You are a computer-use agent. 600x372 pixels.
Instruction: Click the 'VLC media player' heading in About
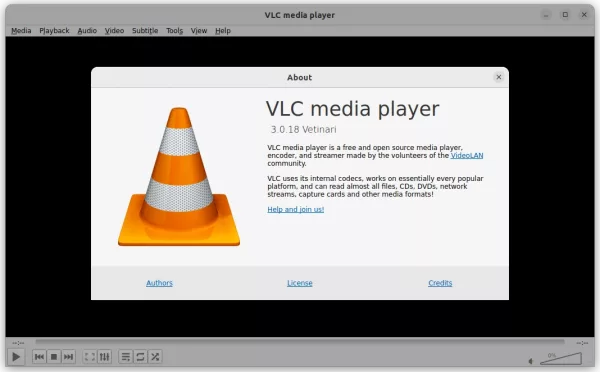pos(352,109)
